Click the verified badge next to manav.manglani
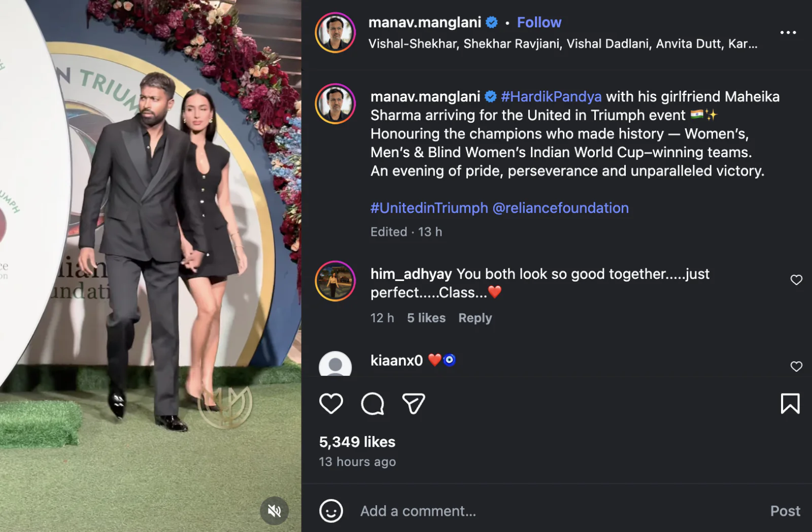Image resolution: width=812 pixels, height=532 pixels. tap(490, 22)
